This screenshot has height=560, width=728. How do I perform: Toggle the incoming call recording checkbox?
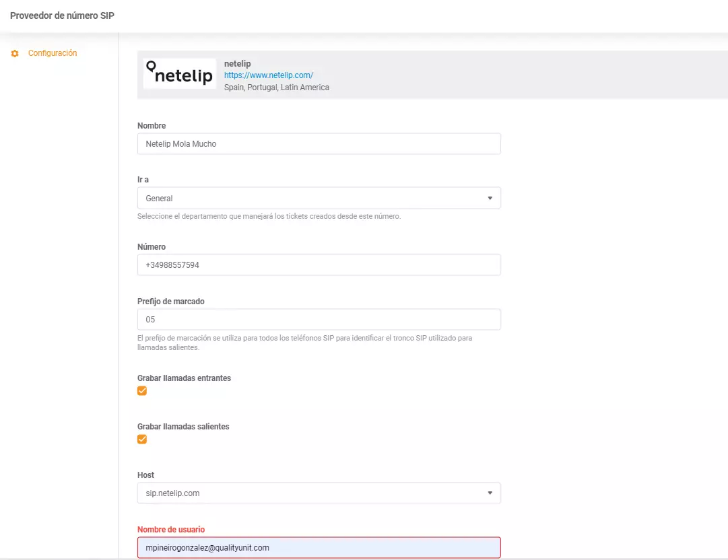pyautogui.click(x=142, y=390)
